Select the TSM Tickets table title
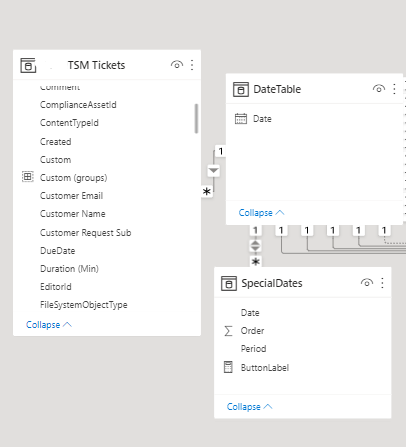This screenshot has width=406, height=447. point(96,65)
